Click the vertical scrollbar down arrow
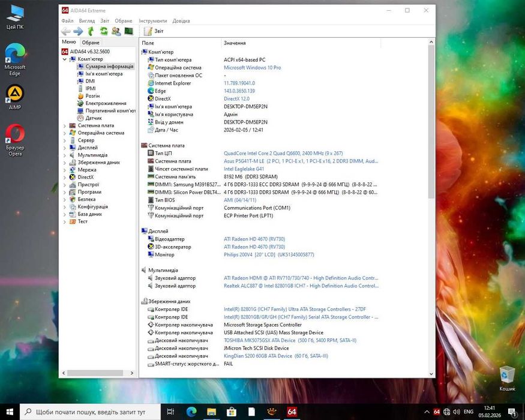The width and height of the screenshot is (525, 420). click(x=431, y=374)
